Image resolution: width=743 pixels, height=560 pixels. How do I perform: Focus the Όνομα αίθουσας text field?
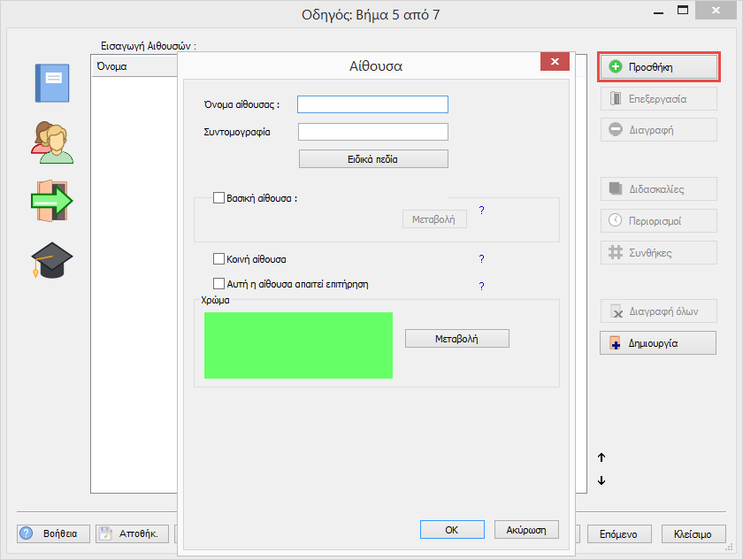(x=372, y=104)
